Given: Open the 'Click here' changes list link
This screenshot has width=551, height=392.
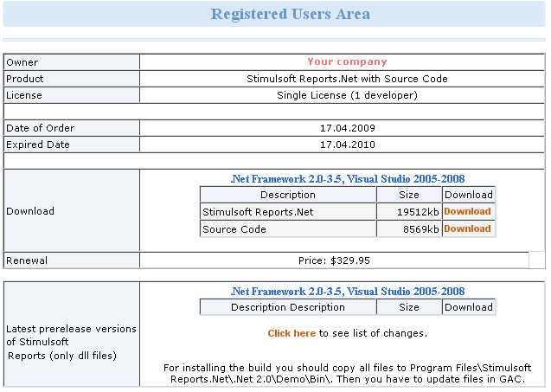Looking at the screenshot, I should point(292,333).
